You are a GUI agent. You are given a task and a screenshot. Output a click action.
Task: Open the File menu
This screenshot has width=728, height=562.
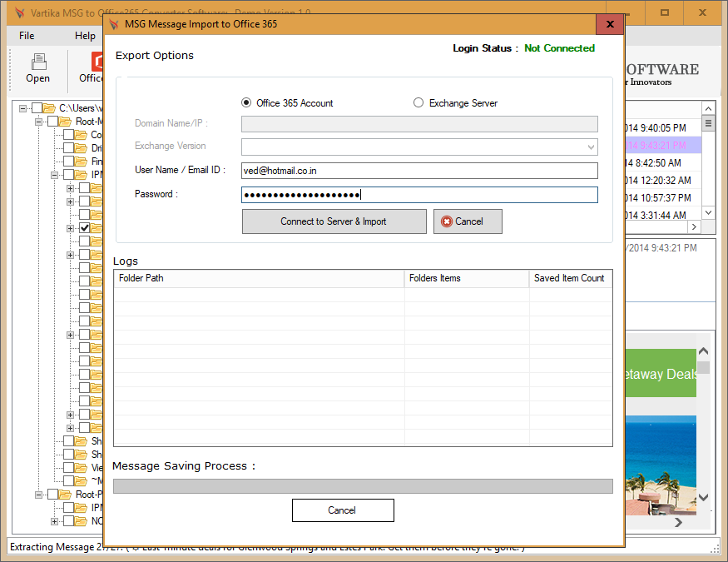click(x=27, y=36)
